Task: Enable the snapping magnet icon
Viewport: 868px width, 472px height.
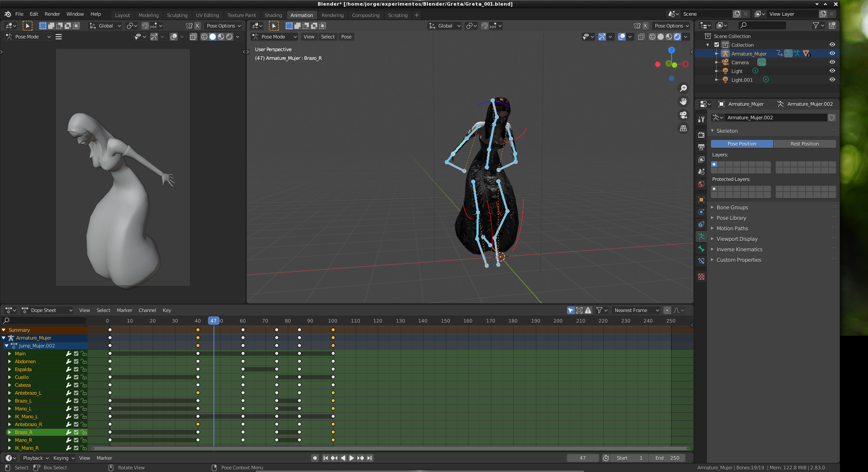Action: (485, 26)
